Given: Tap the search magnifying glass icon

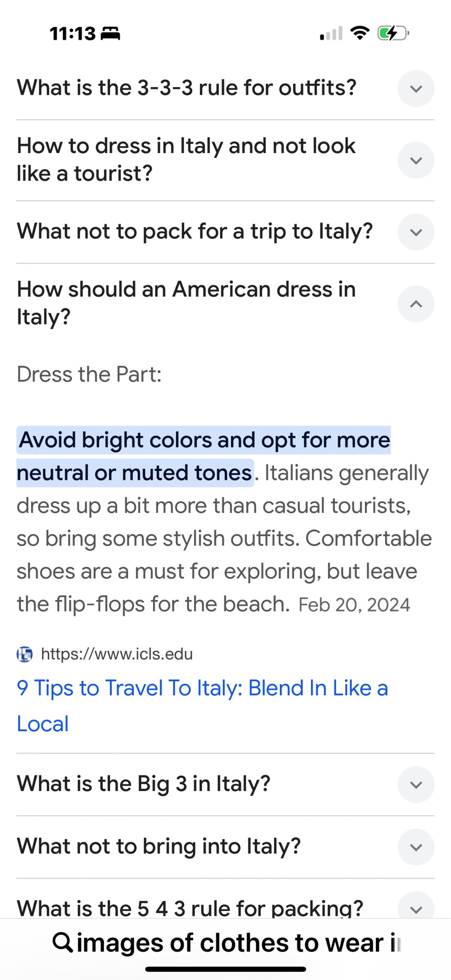Looking at the screenshot, I should (x=63, y=942).
